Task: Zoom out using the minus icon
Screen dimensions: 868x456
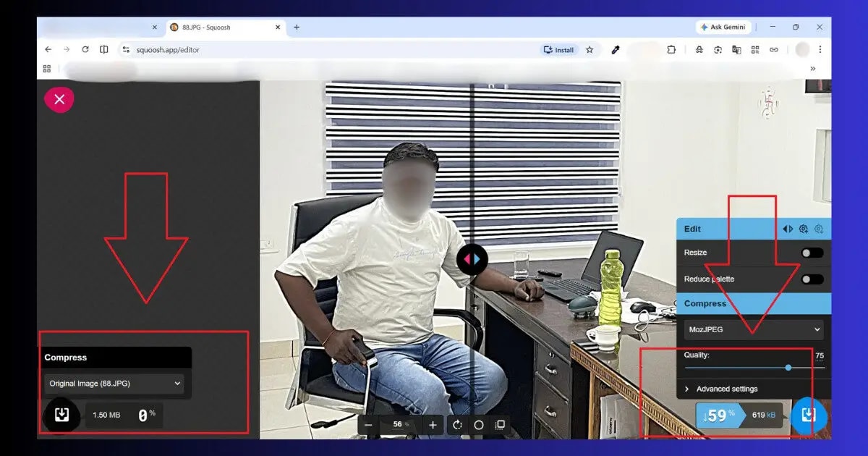Action: pyautogui.click(x=368, y=425)
